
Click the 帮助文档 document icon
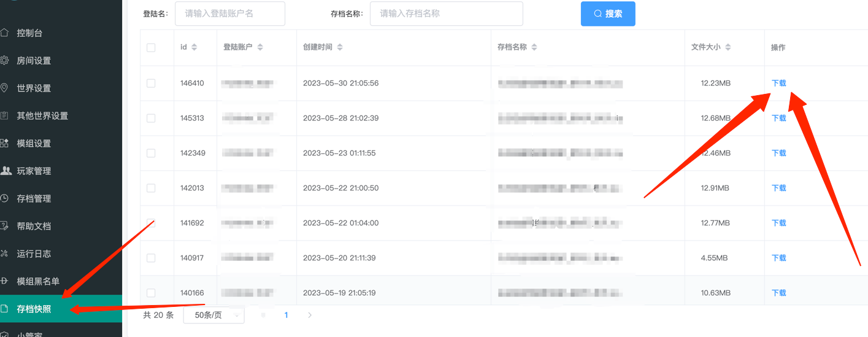pos(4,227)
